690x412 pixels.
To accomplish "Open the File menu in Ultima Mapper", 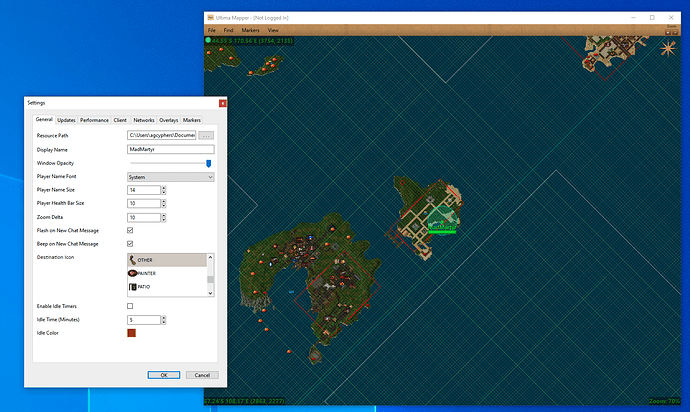I will pos(212,30).
